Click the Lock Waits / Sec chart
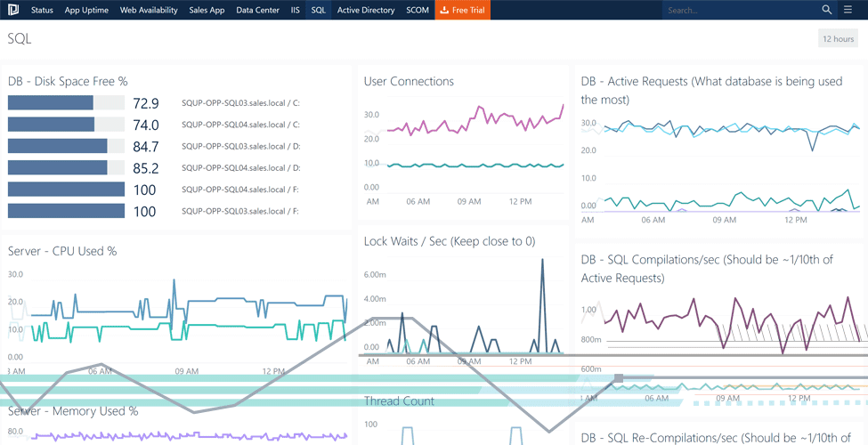This screenshot has height=445, width=868. pyautogui.click(x=463, y=311)
